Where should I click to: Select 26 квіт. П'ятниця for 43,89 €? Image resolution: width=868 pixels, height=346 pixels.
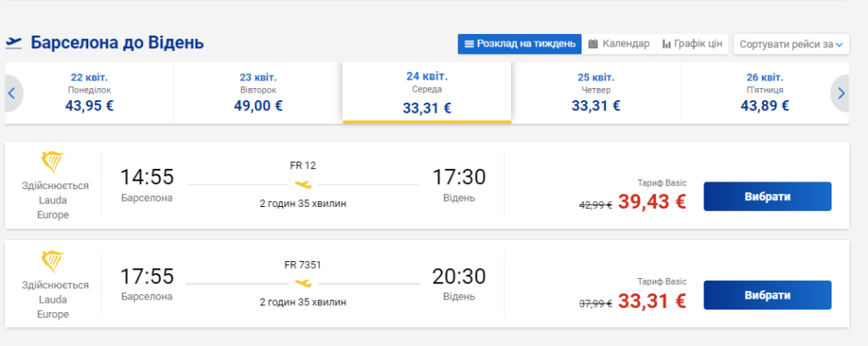765,93
